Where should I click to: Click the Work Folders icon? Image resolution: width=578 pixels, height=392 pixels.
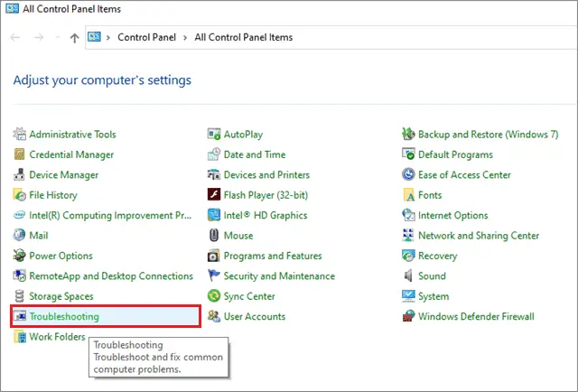click(x=20, y=336)
